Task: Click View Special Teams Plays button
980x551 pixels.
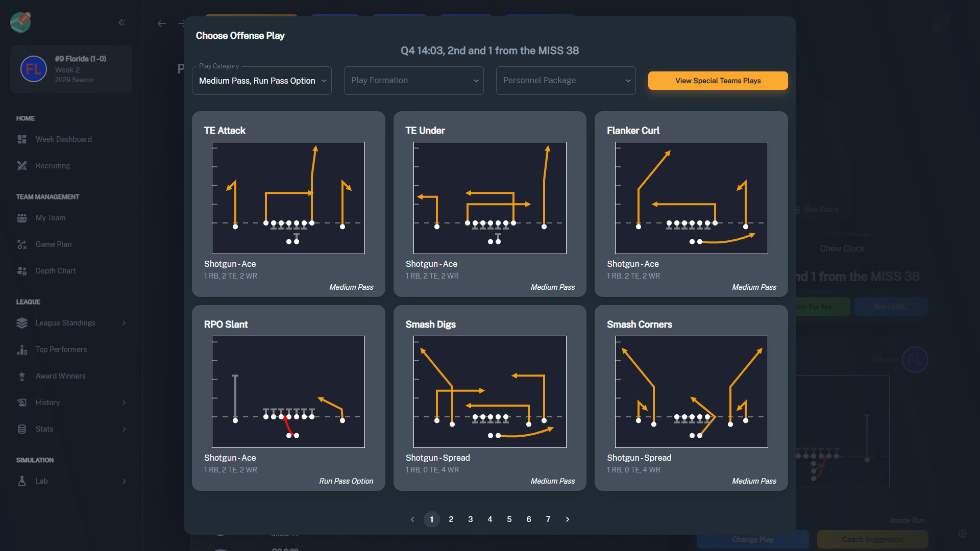Action: [x=718, y=81]
